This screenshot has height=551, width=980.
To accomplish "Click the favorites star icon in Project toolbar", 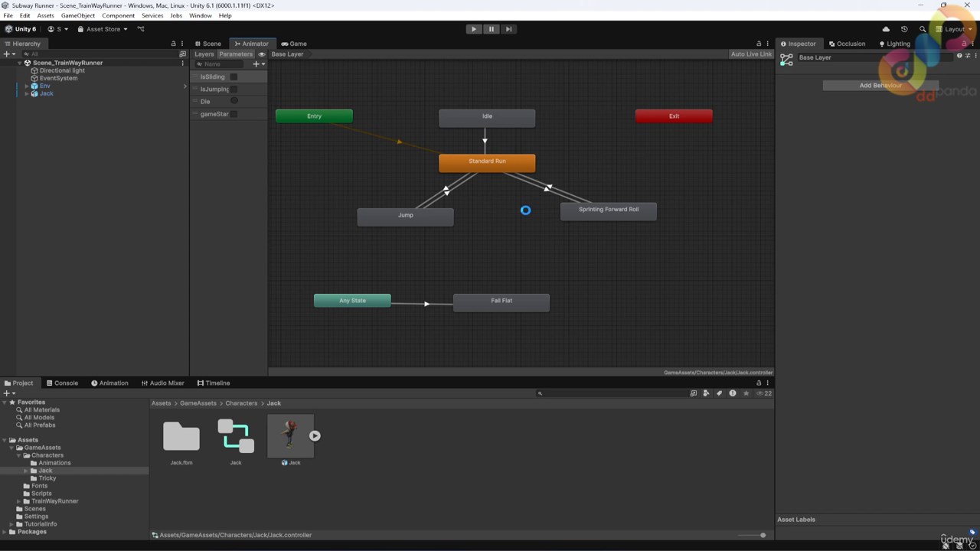I will pyautogui.click(x=746, y=393).
